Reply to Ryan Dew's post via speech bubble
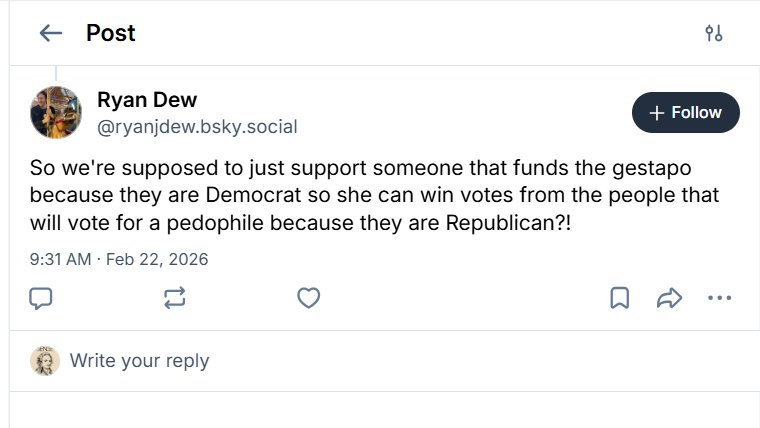This screenshot has height=428, width=760. coord(41,297)
